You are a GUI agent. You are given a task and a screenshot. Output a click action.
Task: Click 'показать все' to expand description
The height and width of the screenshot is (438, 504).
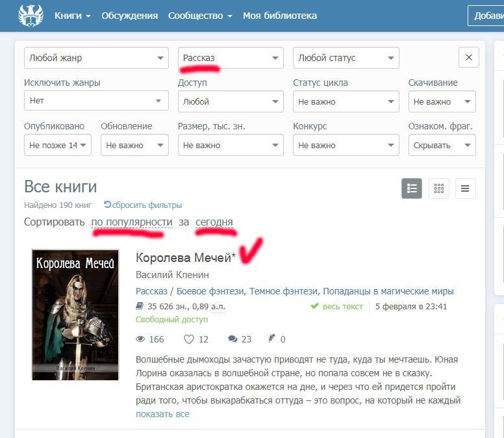tap(162, 414)
